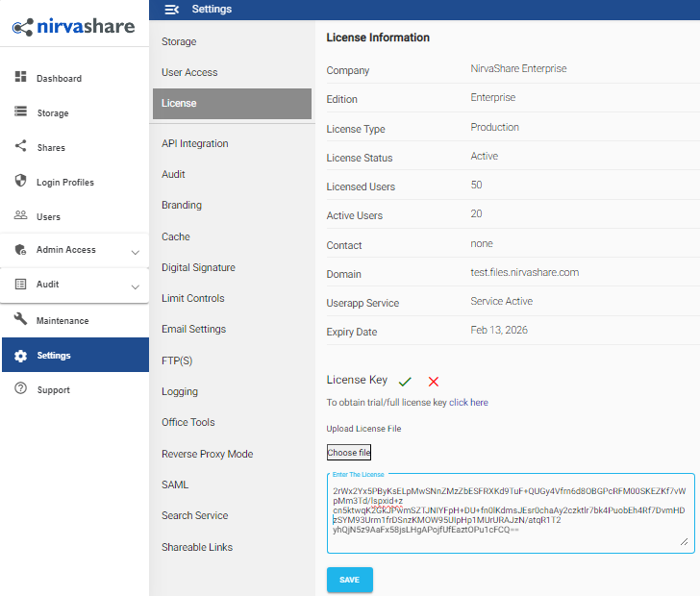Open the Email Settings section

point(193,329)
